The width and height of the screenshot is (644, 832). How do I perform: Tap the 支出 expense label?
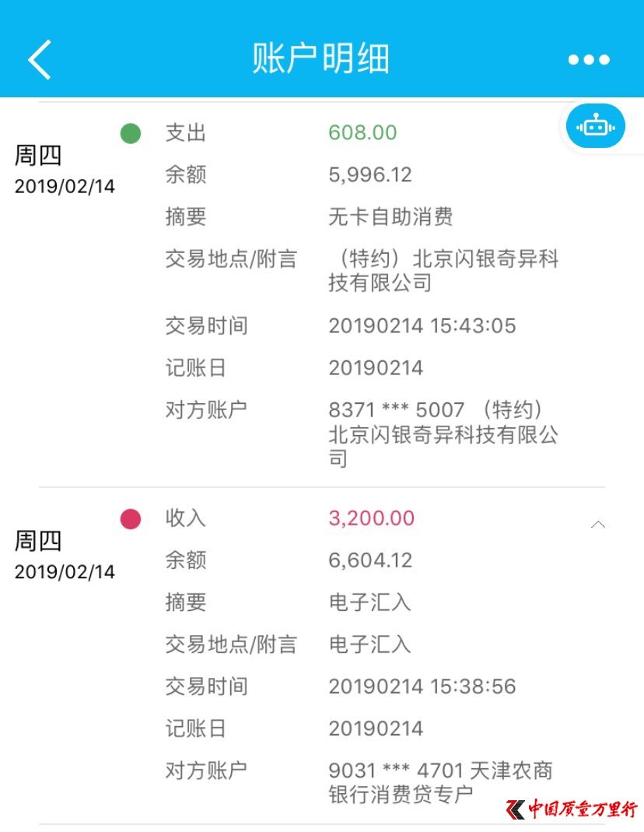[x=185, y=132]
